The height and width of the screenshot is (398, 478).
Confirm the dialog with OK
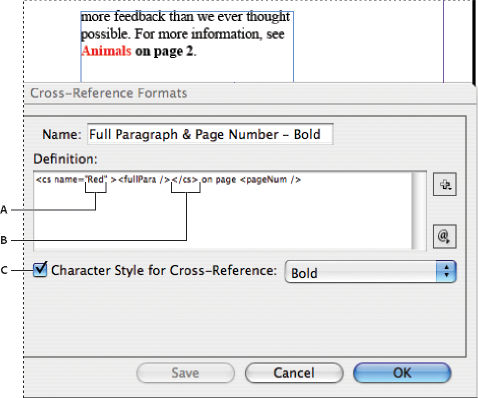402,373
